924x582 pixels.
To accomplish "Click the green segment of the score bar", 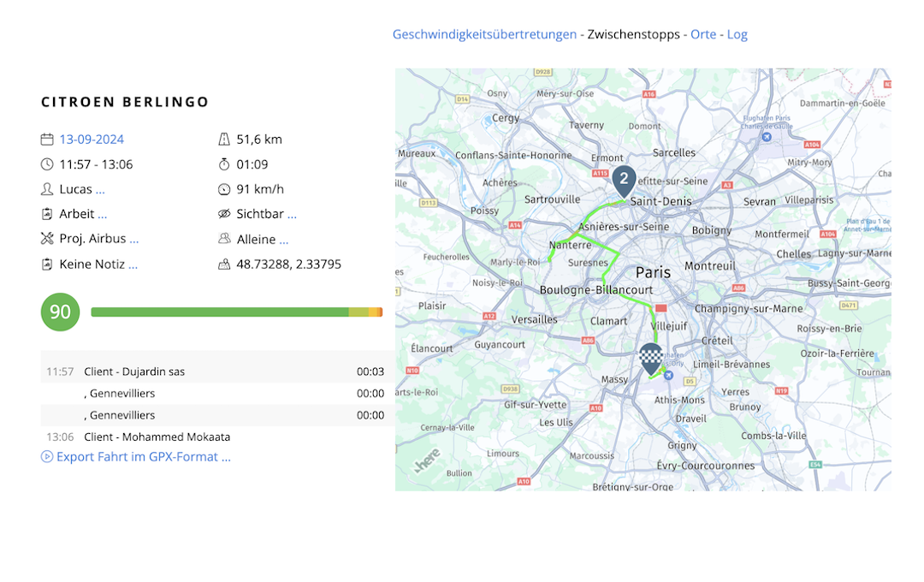I will pyautogui.click(x=220, y=312).
